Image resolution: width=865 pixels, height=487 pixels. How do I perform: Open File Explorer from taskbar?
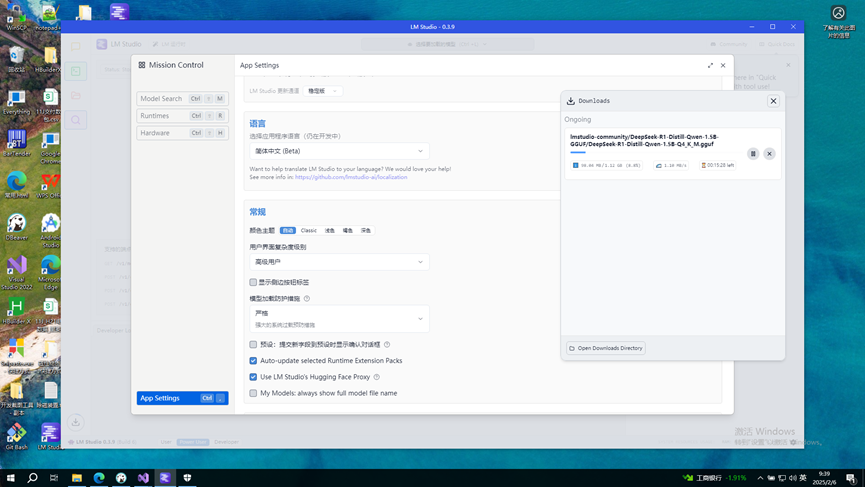click(x=77, y=478)
